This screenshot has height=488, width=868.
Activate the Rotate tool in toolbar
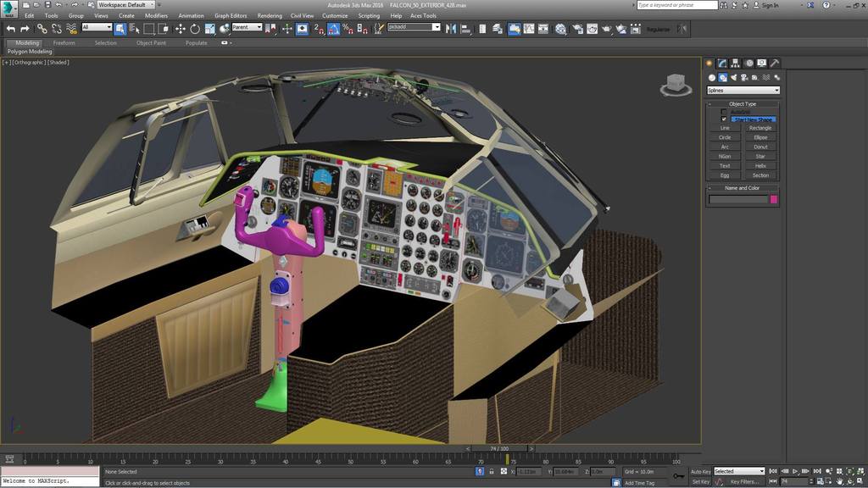[195, 29]
